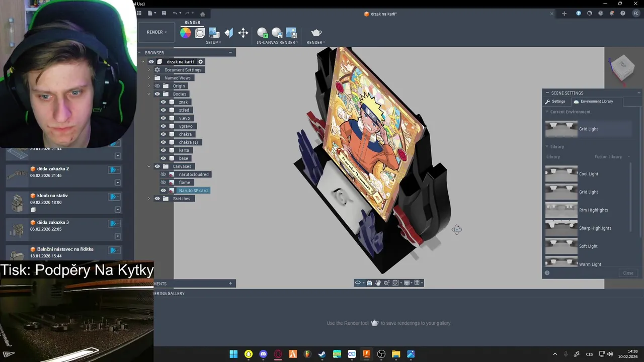This screenshot has height=362, width=644.
Task: Select the Zoom magnifier tool
Action: click(x=386, y=283)
